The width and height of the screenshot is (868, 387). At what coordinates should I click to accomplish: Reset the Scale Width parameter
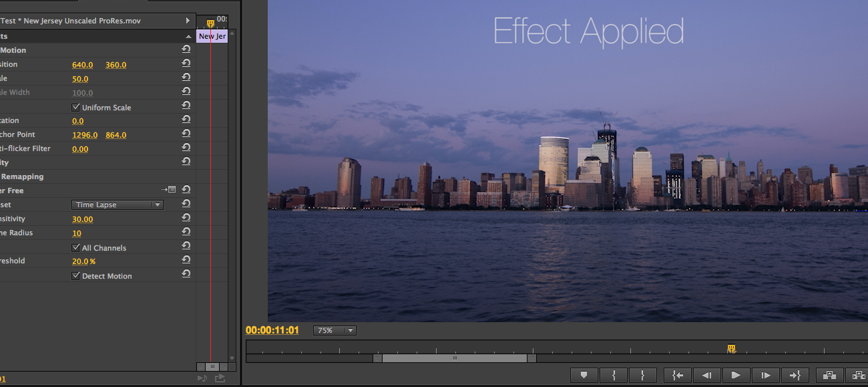tap(186, 92)
